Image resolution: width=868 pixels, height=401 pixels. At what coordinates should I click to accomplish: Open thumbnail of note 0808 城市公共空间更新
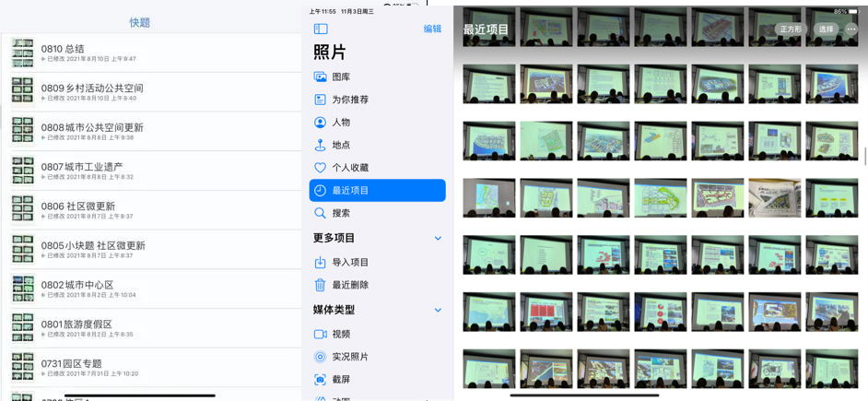coord(23,131)
